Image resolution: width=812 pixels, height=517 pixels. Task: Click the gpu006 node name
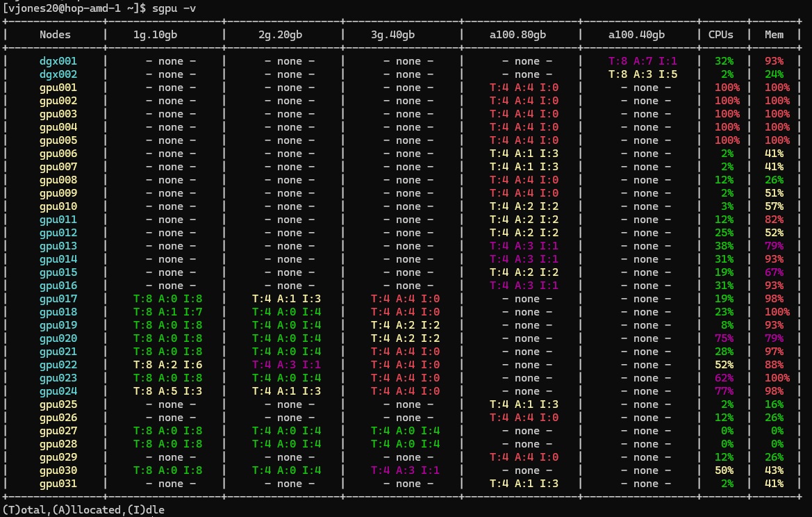pos(58,154)
